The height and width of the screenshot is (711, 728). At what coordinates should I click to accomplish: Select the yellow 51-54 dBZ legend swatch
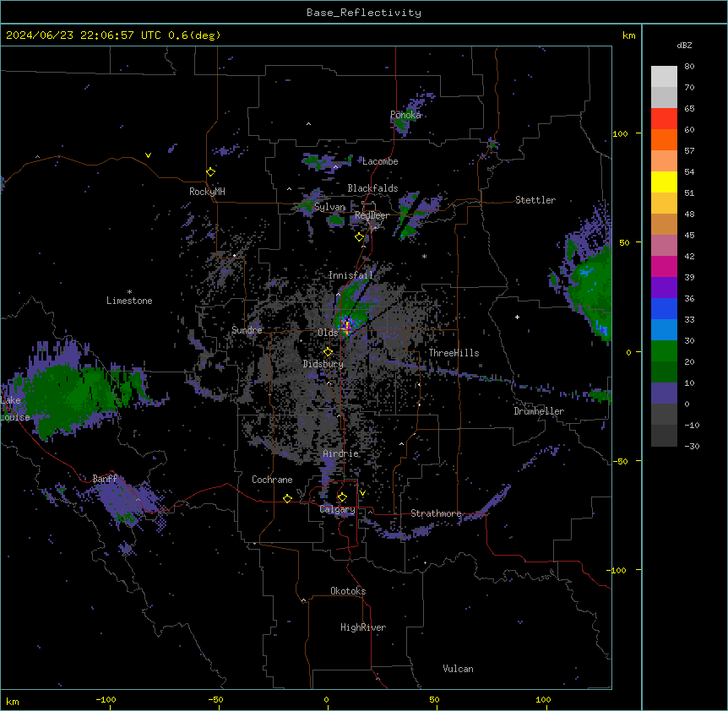click(664, 182)
